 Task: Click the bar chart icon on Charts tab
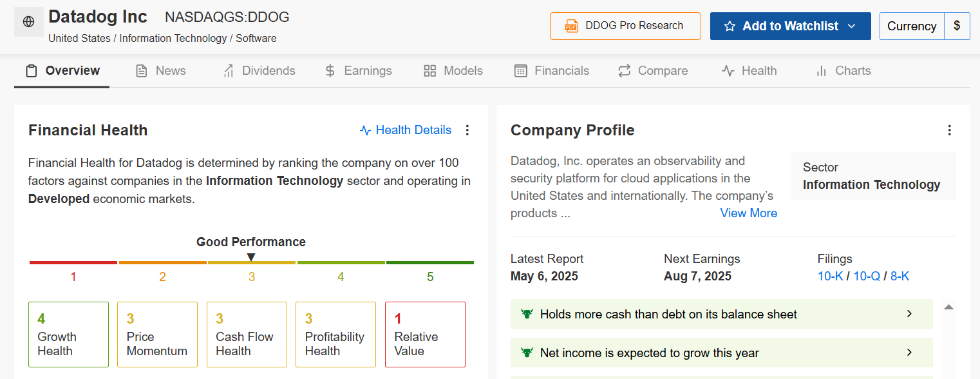[821, 71]
